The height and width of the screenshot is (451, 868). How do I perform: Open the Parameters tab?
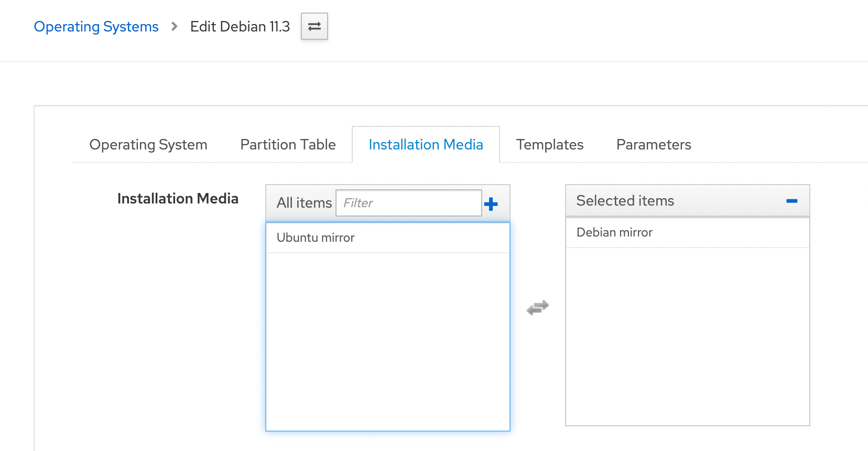click(x=654, y=145)
